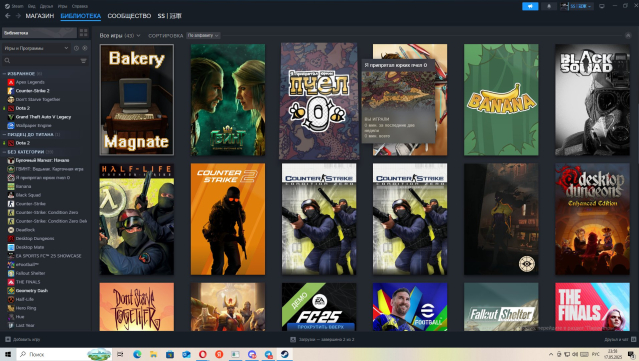Image resolution: width=639 pixels, height=361 pixels.
Task: Select Grand Theft Auto V Legacy entry
Action: (x=43, y=117)
